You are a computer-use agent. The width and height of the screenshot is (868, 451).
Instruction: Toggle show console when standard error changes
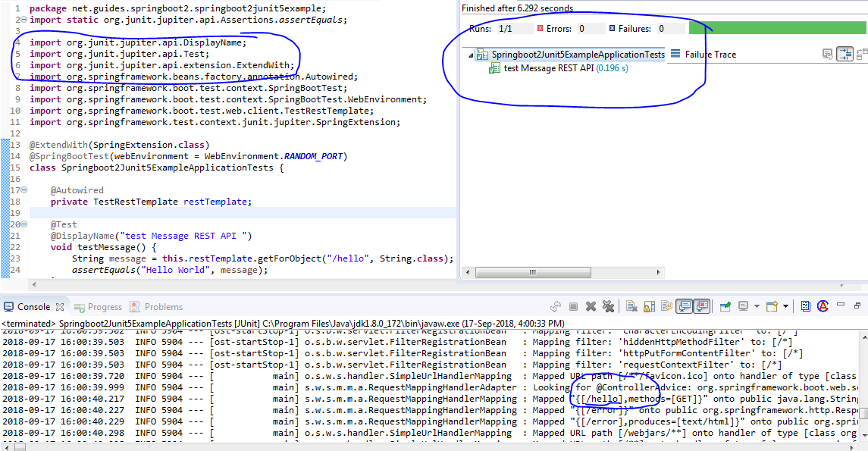click(705, 306)
